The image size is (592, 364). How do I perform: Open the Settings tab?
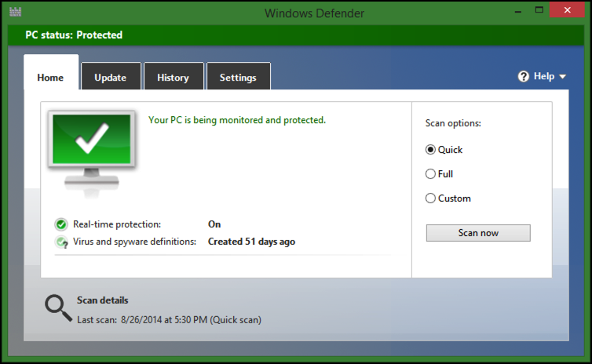(x=238, y=76)
